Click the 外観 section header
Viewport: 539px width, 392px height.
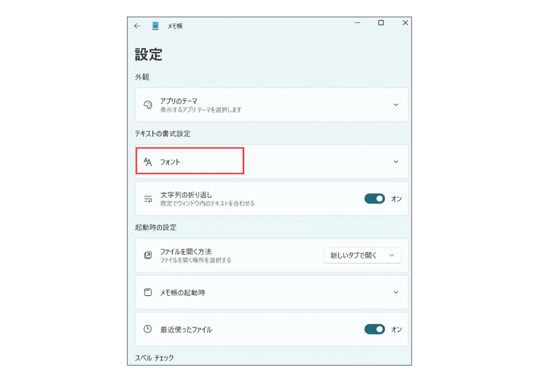pyautogui.click(x=142, y=77)
